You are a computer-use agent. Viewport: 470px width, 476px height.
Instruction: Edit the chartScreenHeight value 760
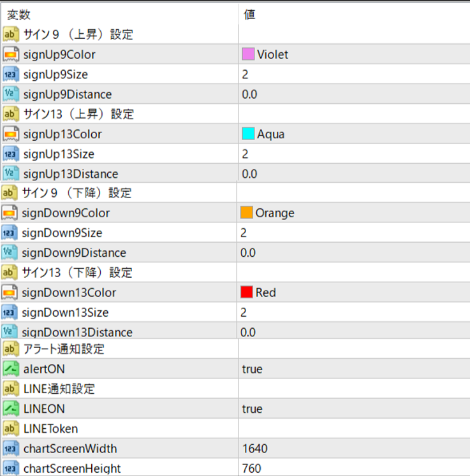click(x=252, y=468)
